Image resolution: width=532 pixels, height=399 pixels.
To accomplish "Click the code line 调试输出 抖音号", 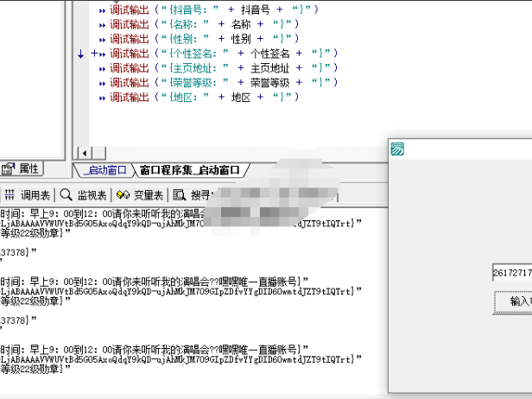I will [214, 9].
